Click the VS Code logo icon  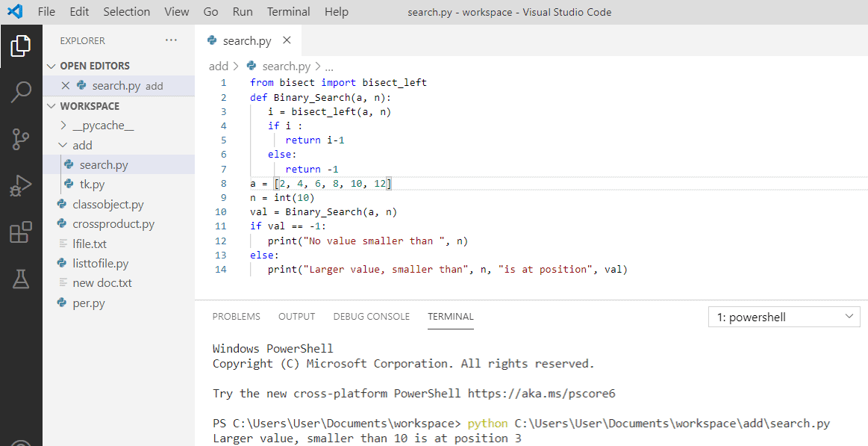[x=15, y=11]
